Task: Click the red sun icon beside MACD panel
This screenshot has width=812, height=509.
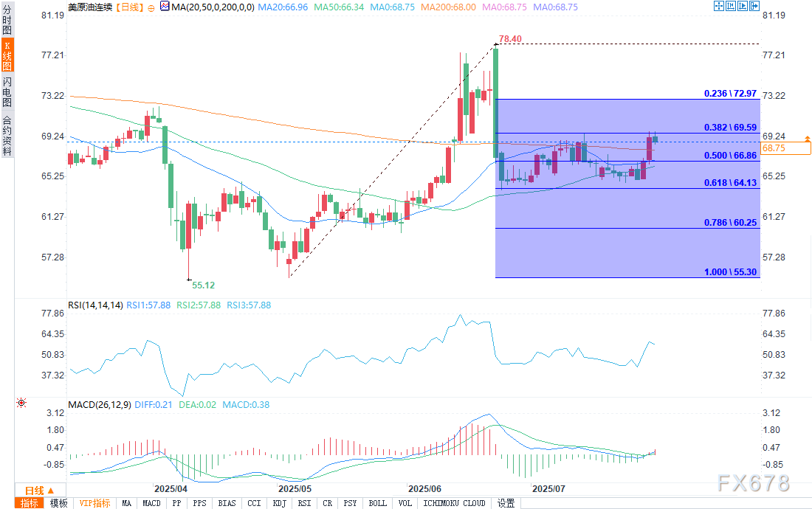Action: click(x=21, y=403)
